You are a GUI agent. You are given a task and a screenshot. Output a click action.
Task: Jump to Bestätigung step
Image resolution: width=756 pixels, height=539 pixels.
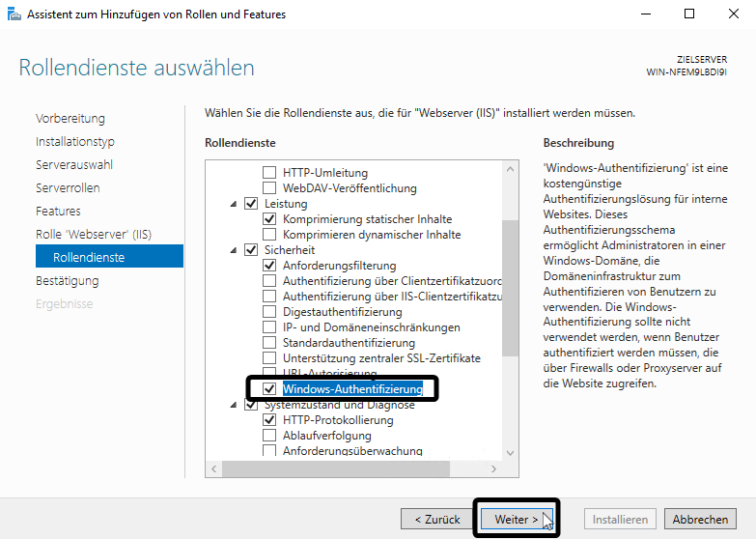pyautogui.click(x=67, y=280)
